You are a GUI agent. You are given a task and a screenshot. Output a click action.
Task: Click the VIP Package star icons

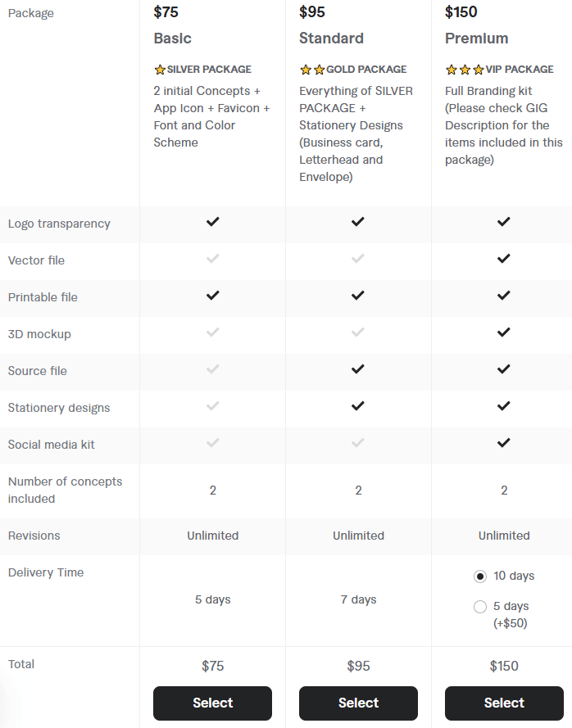(465, 70)
